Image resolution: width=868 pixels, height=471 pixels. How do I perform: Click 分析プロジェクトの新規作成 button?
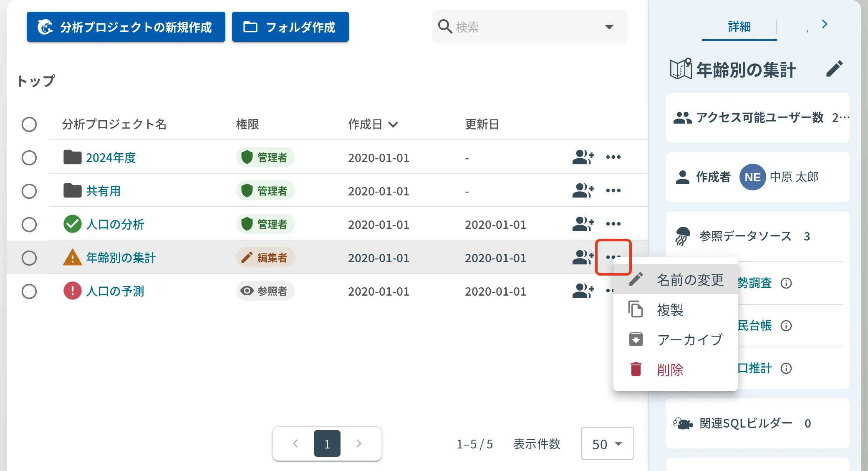click(x=126, y=27)
